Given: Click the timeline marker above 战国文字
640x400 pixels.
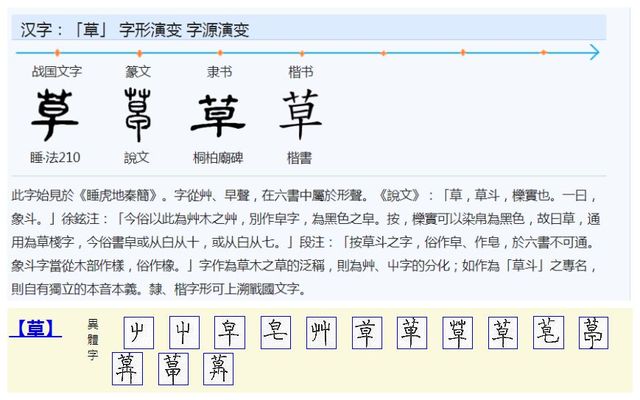Looking at the screenshot, I should (57, 52).
